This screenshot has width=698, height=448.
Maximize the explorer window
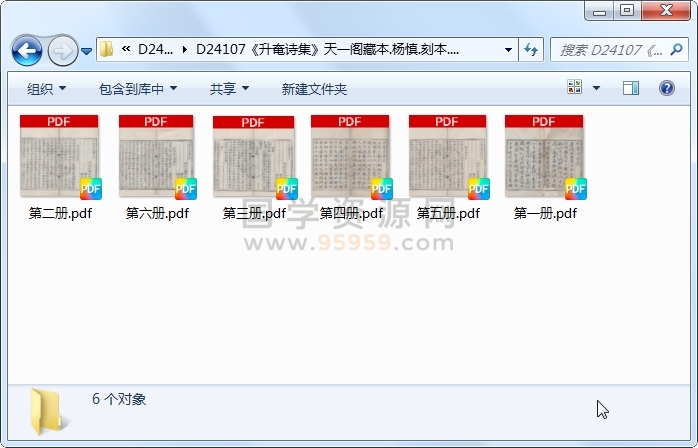(627, 11)
